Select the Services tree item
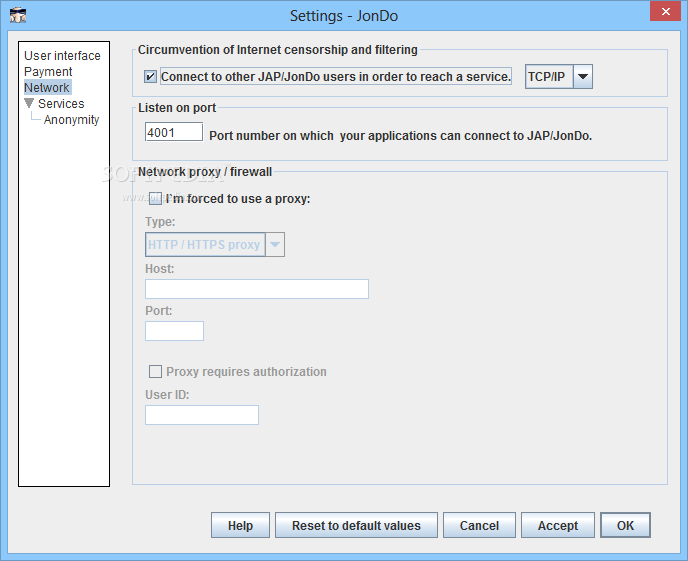688x561 pixels. pos(61,104)
